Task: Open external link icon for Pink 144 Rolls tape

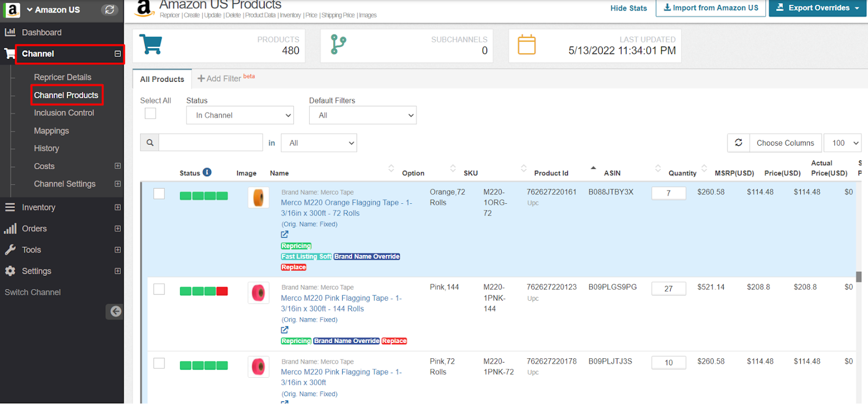Action: coord(285,330)
